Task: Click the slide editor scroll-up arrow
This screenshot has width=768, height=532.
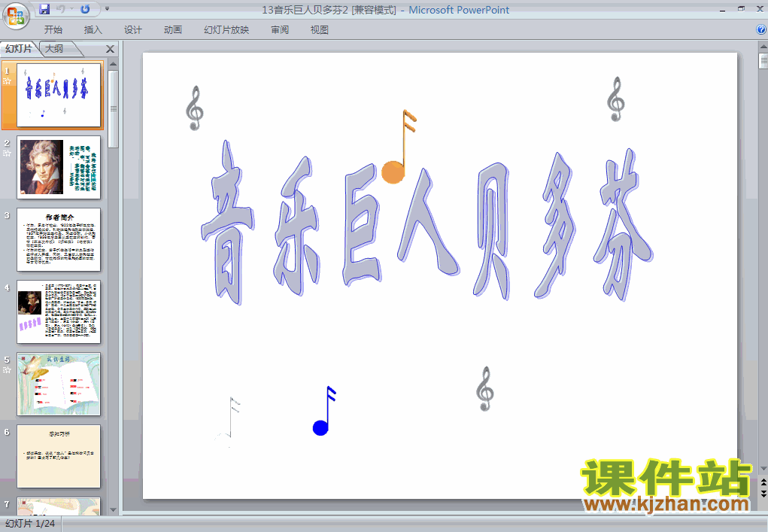Action: pyautogui.click(x=763, y=47)
